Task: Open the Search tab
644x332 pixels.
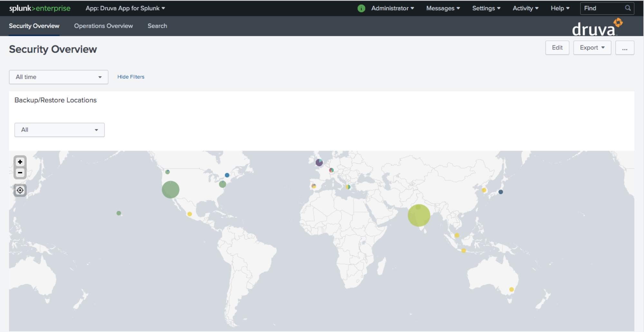Action: pyautogui.click(x=157, y=26)
